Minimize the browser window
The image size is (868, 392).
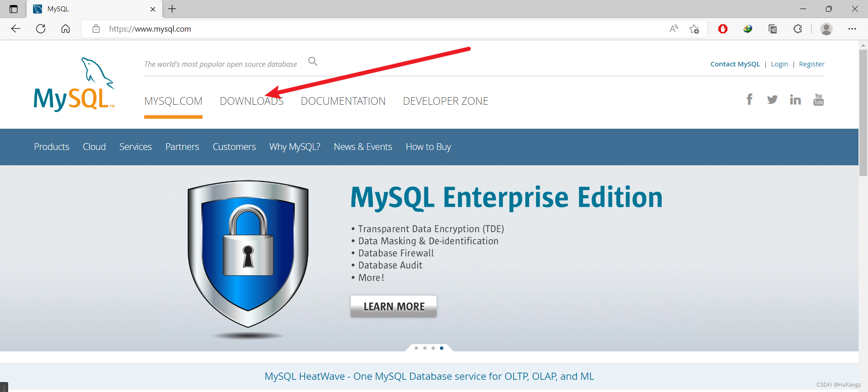pyautogui.click(x=803, y=9)
